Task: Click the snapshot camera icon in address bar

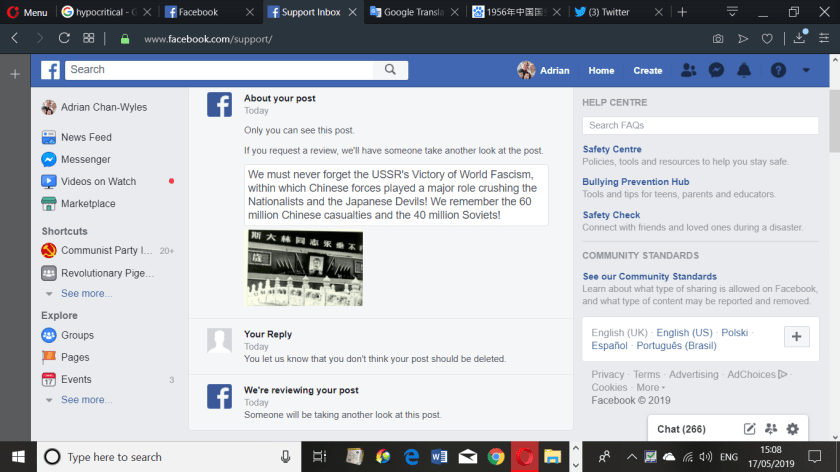Action: pyautogui.click(x=718, y=39)
